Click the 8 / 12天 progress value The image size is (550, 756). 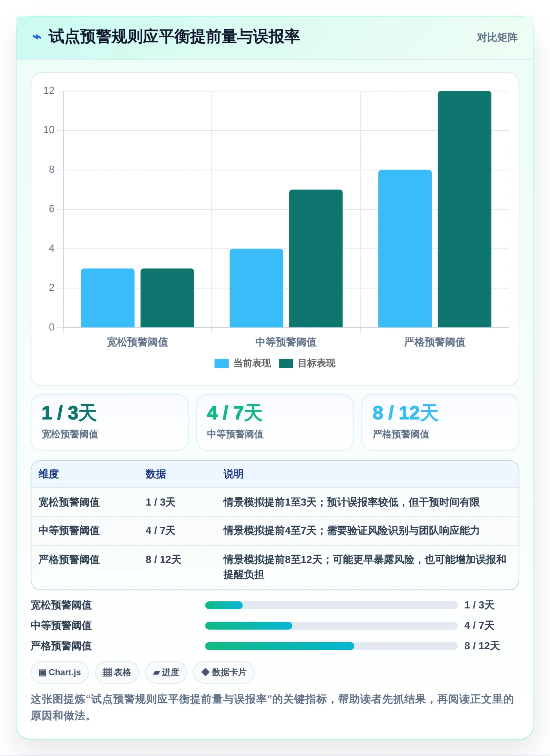(482, 646)
